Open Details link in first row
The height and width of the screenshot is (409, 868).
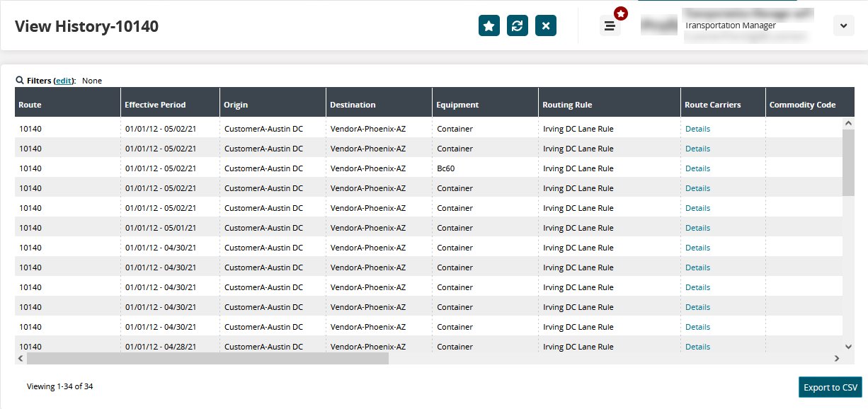point(697,129)
